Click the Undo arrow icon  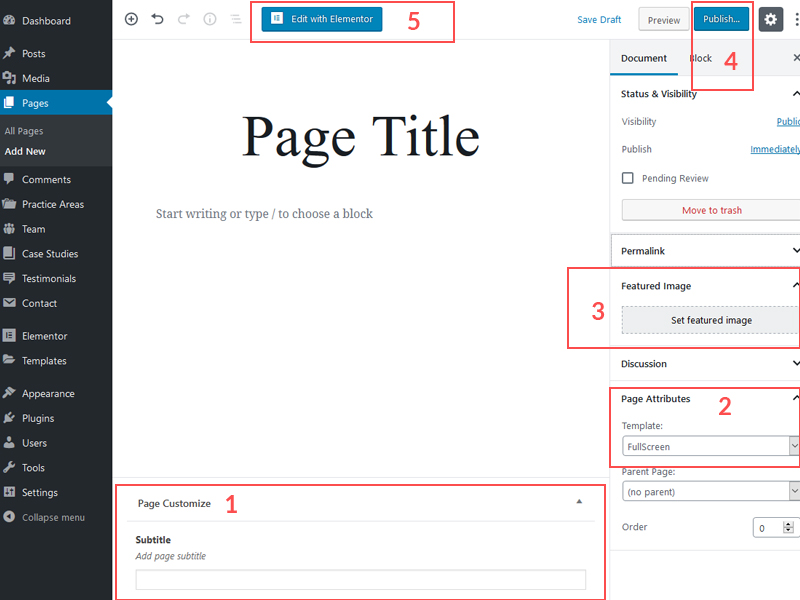click(157, 19)
